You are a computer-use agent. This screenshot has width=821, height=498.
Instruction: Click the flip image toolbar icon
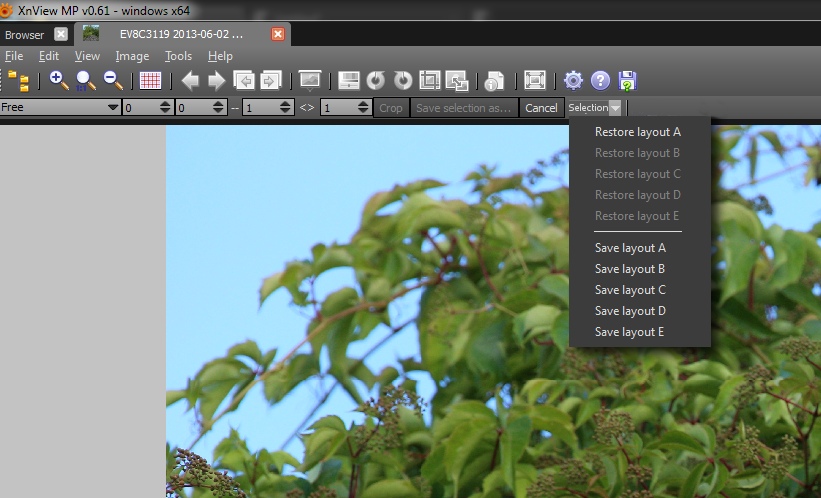coord(349,81)
